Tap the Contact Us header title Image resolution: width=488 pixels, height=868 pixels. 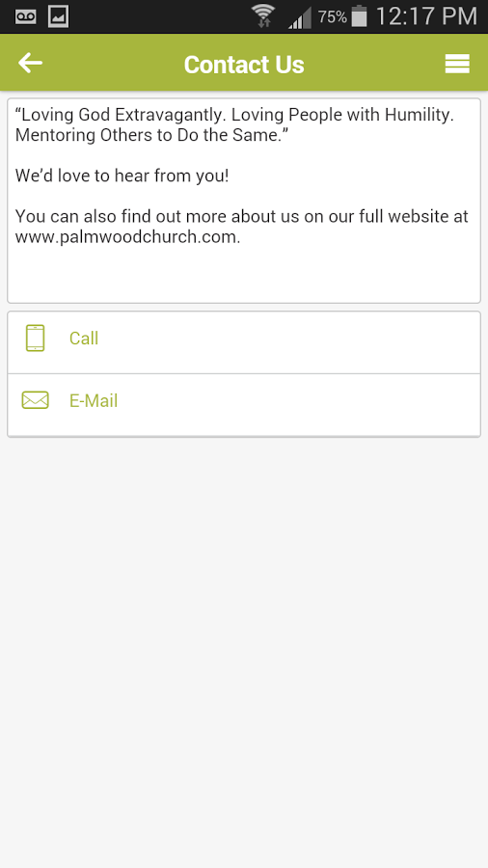click(244, 65)
